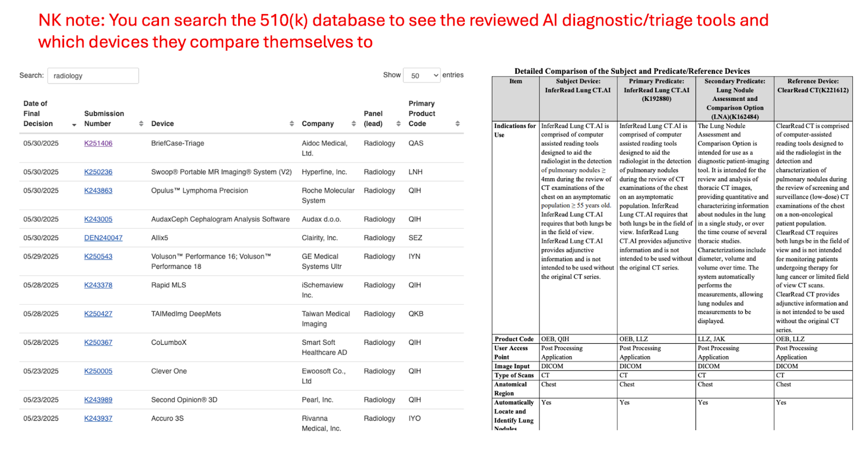868x457 pixels.
Task: Click the Anatomical Region row label
Action: point(510,389)
